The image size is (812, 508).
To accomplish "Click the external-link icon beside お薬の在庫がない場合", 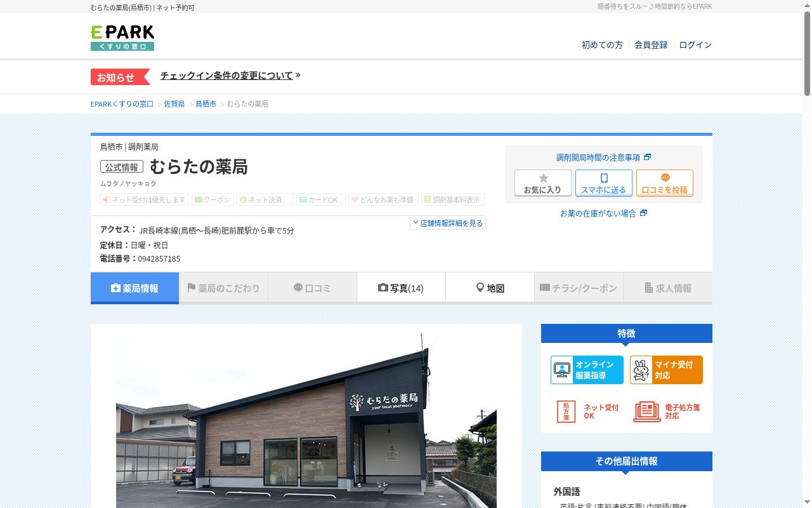I will pyautogui.click(x=643, y=213).
